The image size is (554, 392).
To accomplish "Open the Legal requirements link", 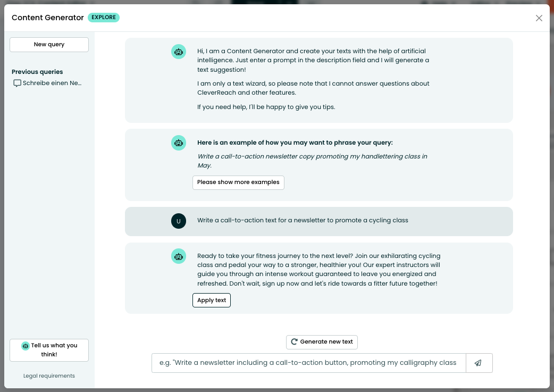I will (49, 376).
